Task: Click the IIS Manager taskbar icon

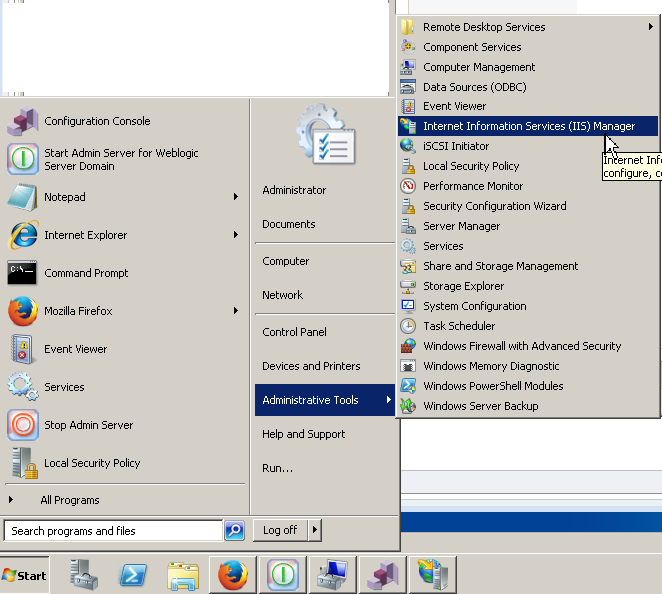Action: click(433, 575)
